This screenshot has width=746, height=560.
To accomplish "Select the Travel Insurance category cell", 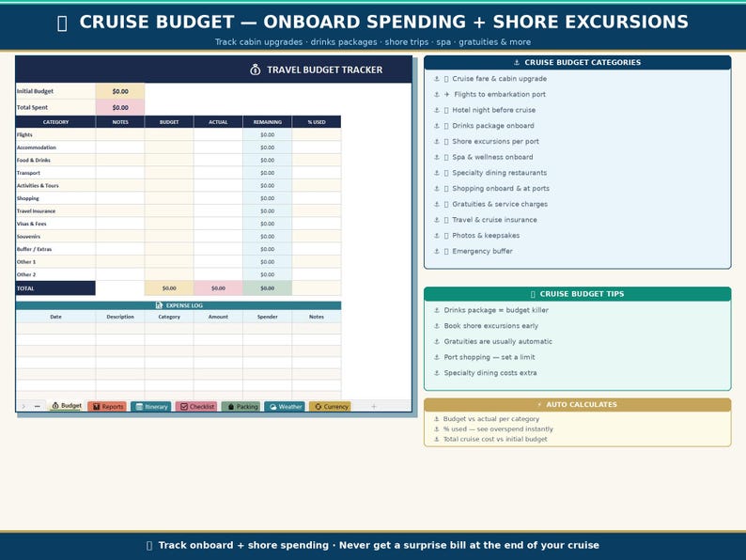I will (55, 210).
